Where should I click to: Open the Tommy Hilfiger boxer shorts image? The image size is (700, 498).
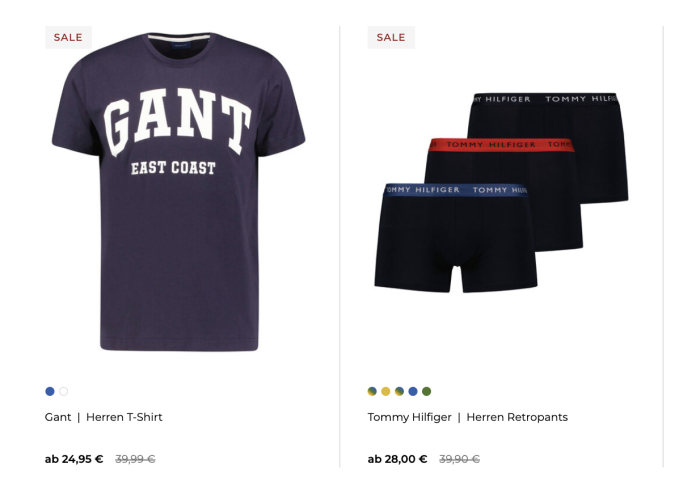501,192
